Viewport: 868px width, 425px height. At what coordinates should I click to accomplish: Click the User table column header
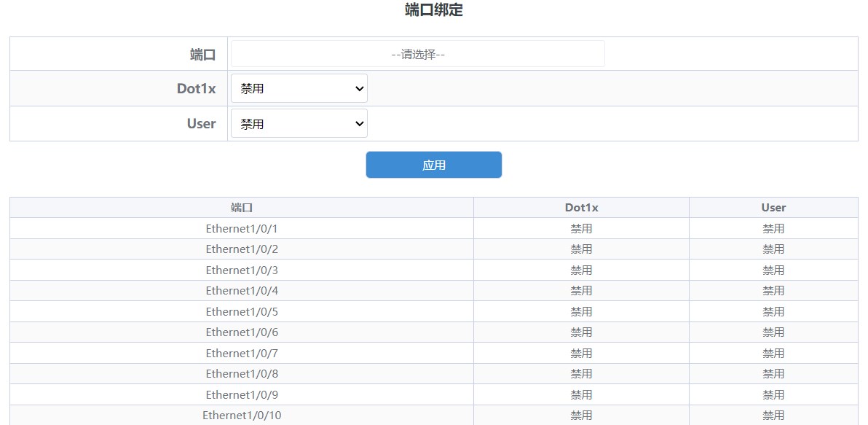(x=773, y=208)
